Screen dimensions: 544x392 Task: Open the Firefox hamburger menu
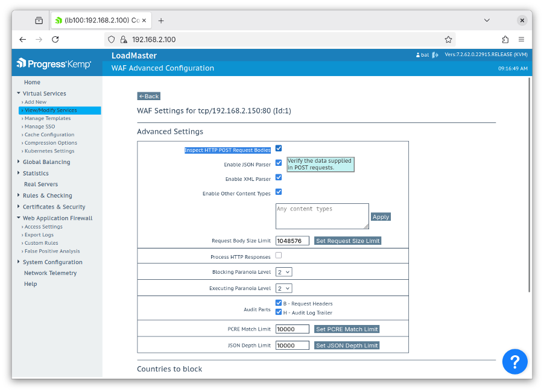tap(522, 39)
